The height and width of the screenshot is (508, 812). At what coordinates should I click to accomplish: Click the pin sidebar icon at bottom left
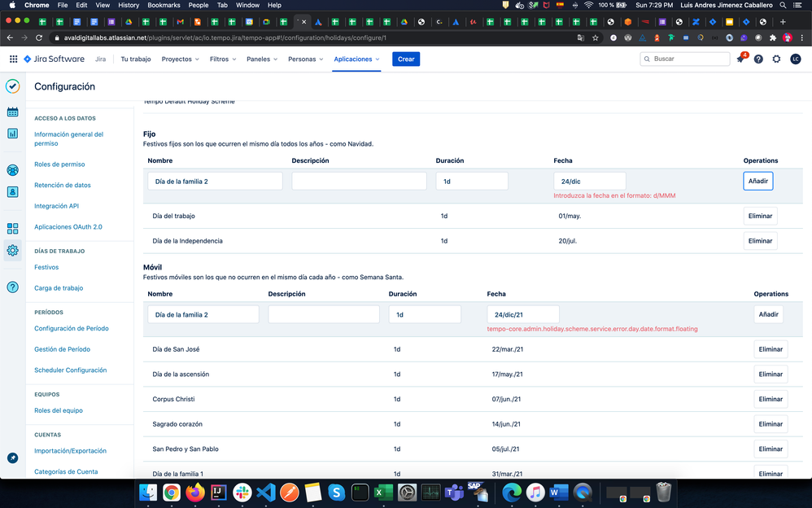pos(12,458)
